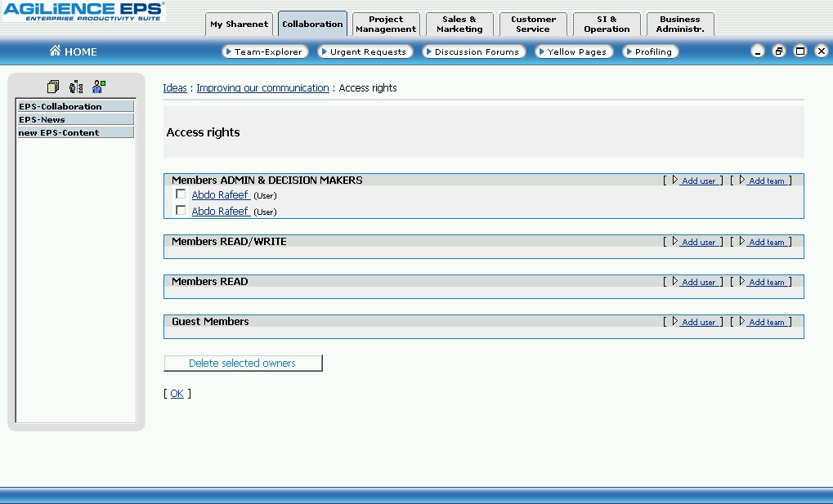The width and height of the screenshot is (833, 504).
Task: Click the organization chart icon in sidebar
Action: (x=76, y=87)
